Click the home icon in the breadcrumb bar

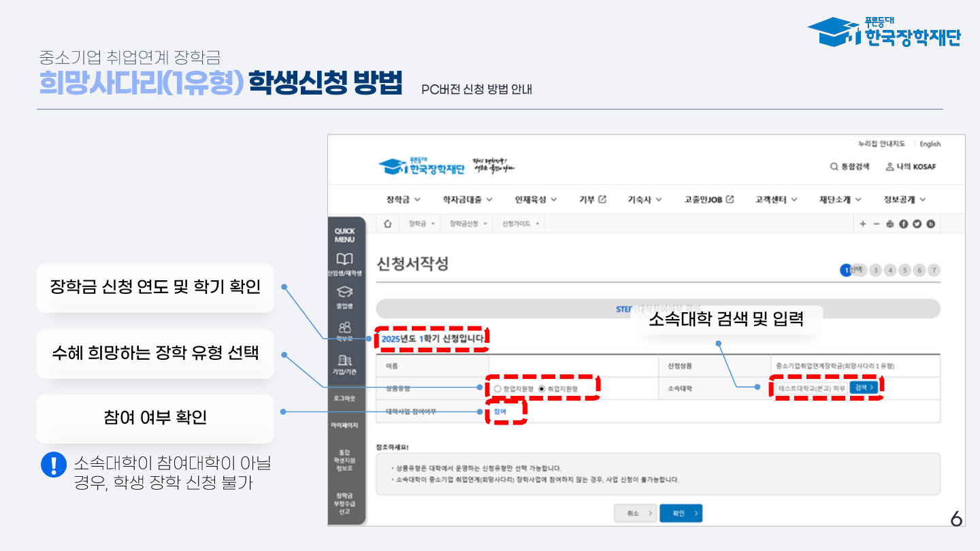[387, 224]
